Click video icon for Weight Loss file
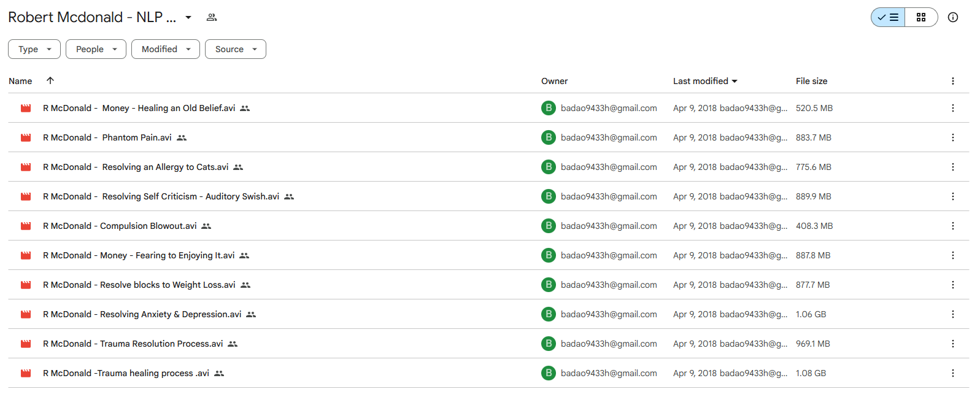The height and width of the screenshot is (397, 980). pyautogui.click(x=26, y=285)
